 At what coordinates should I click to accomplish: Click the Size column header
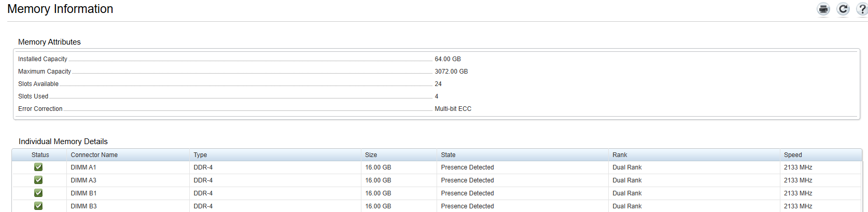371,155
